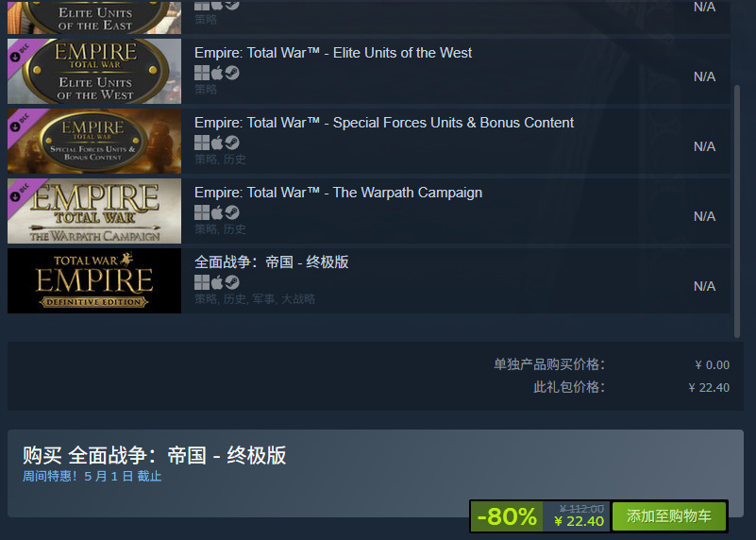Click the -80% discount badge

click(506, 516)
